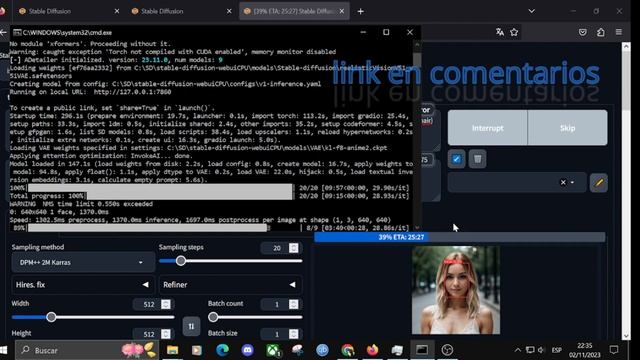The width and height of the screenshot is (640, 360).
Task: Click the browser page scrollbar up arrow
Action: click(626, 47)
